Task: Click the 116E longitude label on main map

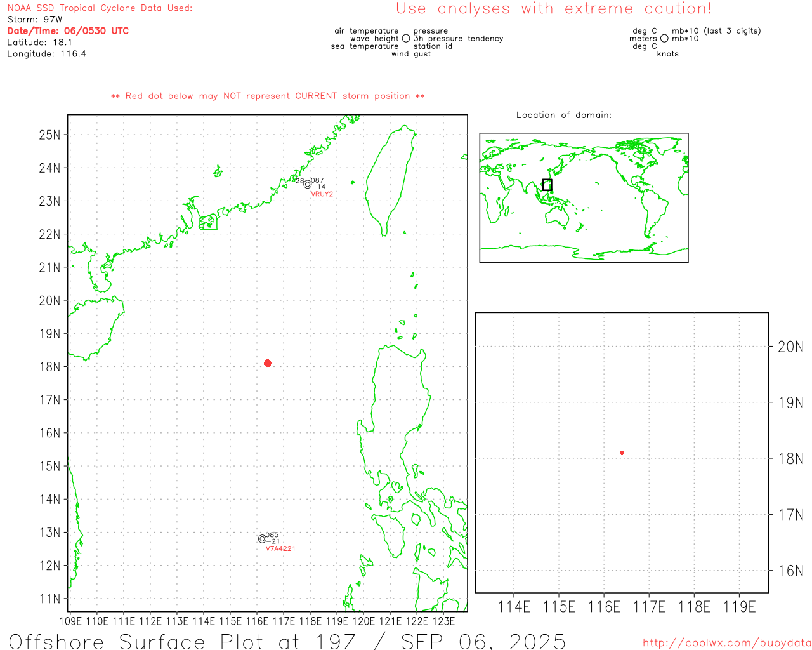Action: 257,621
